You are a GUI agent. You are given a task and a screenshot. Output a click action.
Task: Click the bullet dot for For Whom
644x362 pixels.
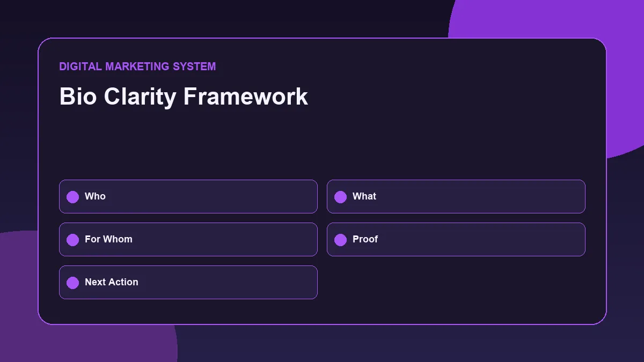coord(72,240)
